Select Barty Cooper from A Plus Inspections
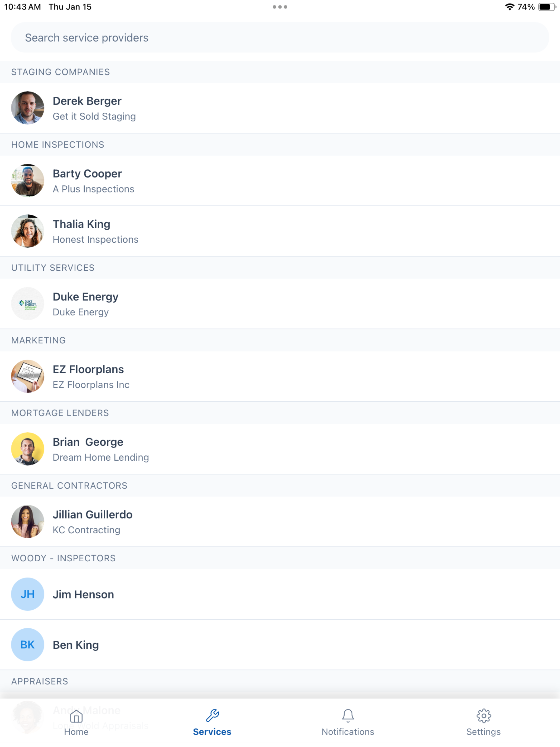The height and width of the screenshot is (747, 560). click(x=280, y=181)
